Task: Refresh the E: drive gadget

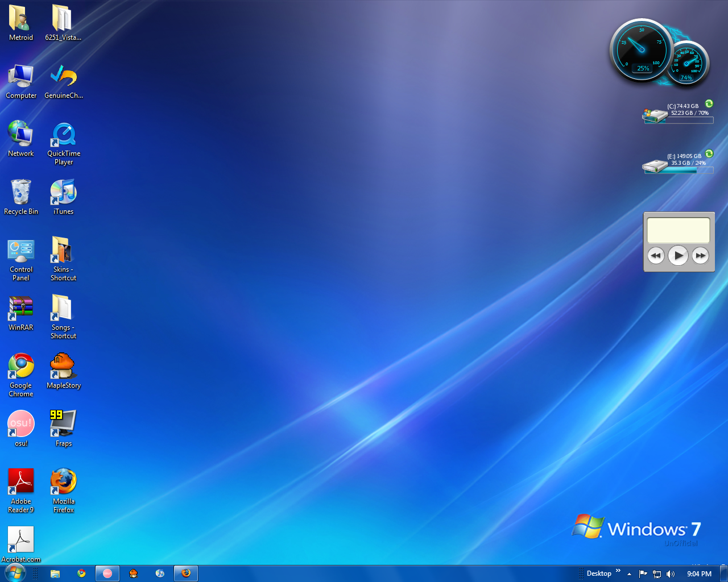Action: (709, 153)
